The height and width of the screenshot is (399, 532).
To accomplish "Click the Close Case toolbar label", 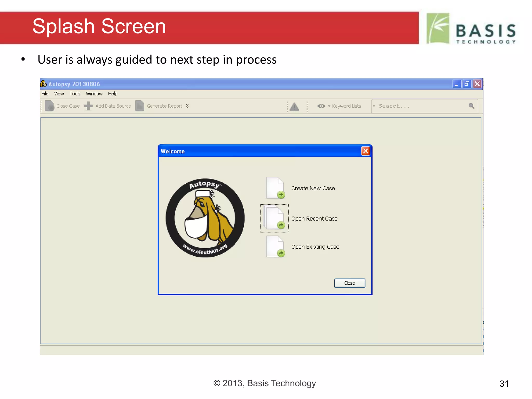I will pyautogui.click(x=68, y=106).
